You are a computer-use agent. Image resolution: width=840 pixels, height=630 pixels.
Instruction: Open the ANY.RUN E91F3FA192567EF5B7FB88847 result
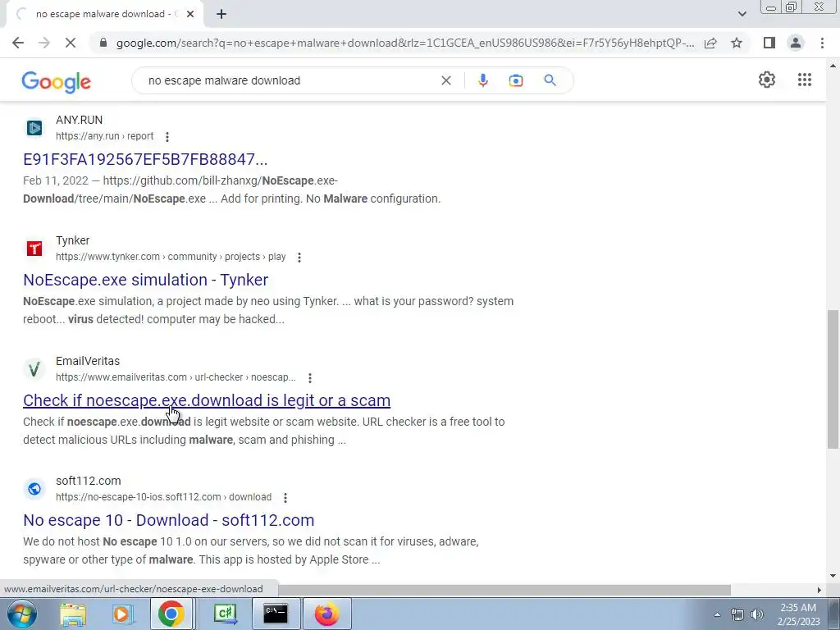click(145, 159)
